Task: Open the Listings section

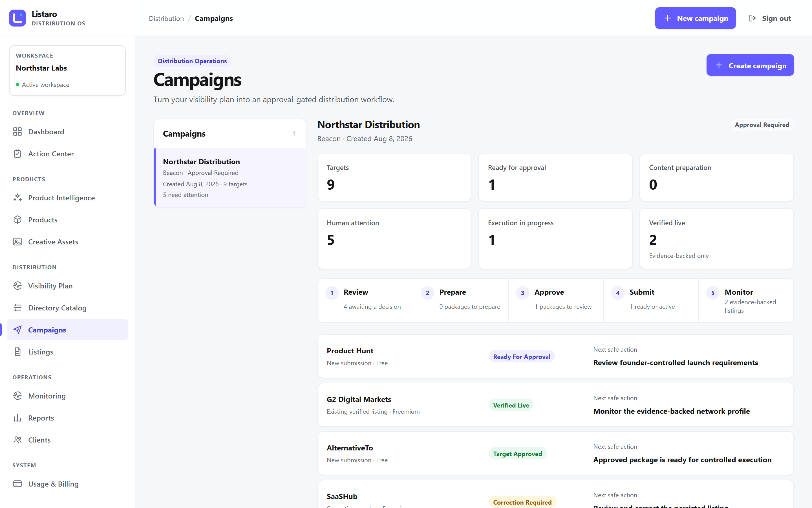Action: pos(67,352)
